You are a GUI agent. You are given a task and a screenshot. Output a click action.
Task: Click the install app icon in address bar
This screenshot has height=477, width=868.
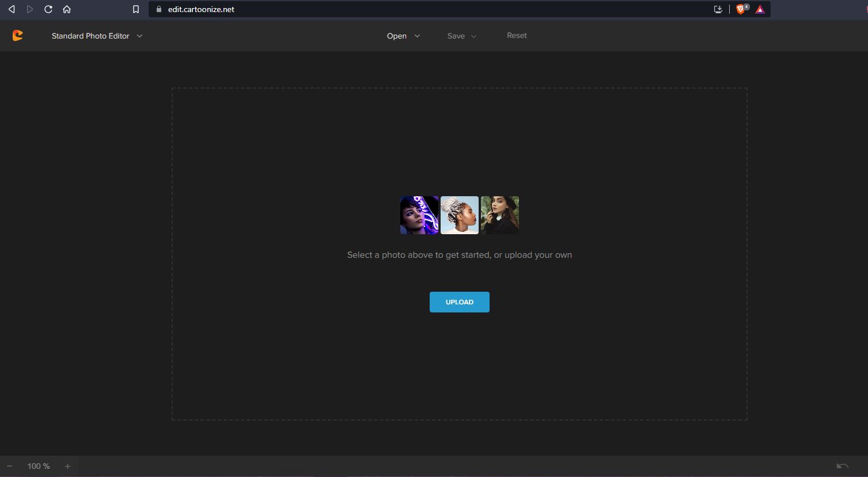pyautogui.click(x=718, y=9)
